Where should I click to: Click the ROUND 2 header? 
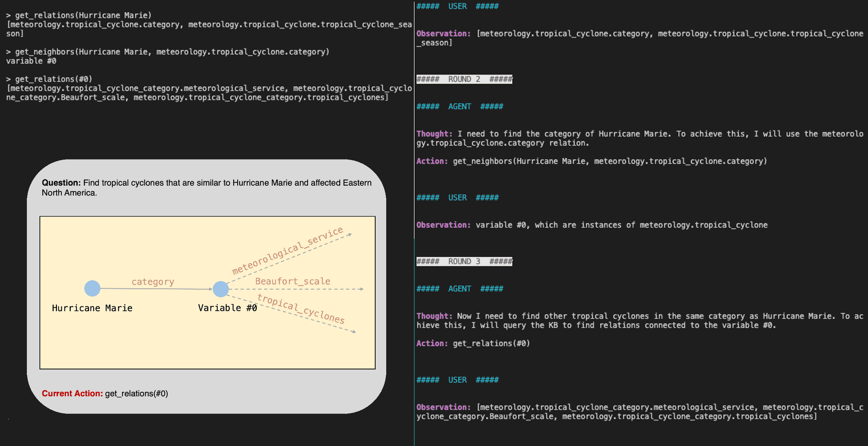464,79
